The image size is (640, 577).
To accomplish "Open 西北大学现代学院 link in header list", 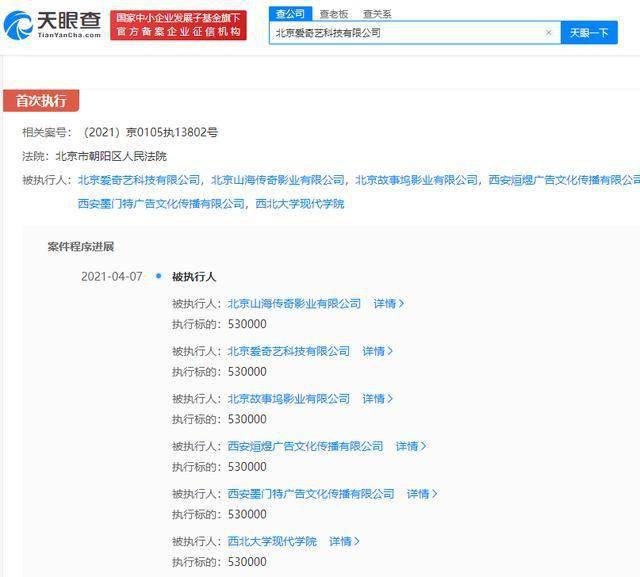I will [300, 204].
